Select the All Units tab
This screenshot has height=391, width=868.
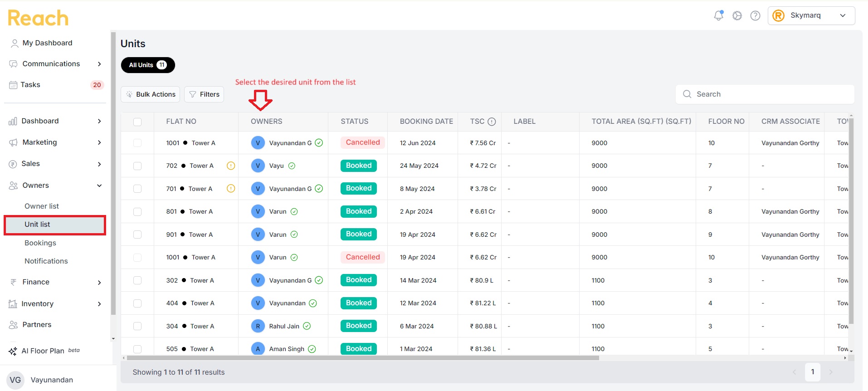click(x=148, y=65)
